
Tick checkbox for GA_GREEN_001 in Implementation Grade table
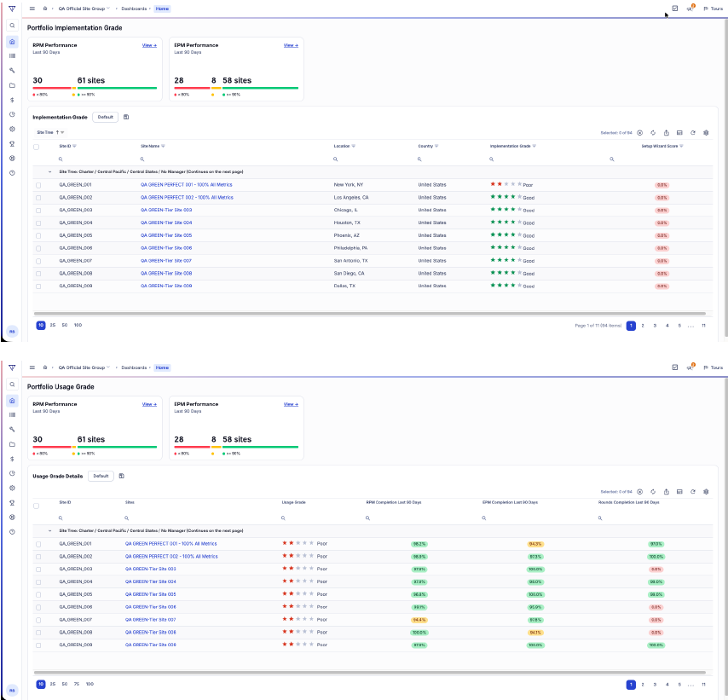pyautogui.click(x=38, y=185)
